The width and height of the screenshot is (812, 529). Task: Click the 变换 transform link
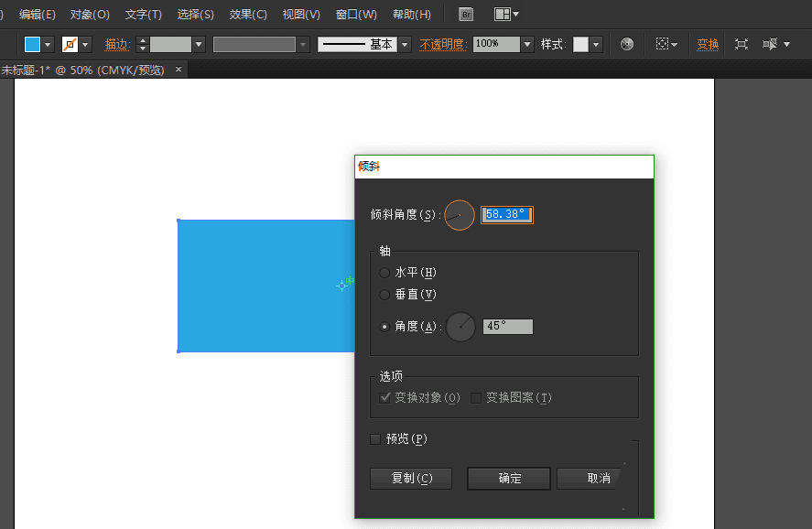708,45
